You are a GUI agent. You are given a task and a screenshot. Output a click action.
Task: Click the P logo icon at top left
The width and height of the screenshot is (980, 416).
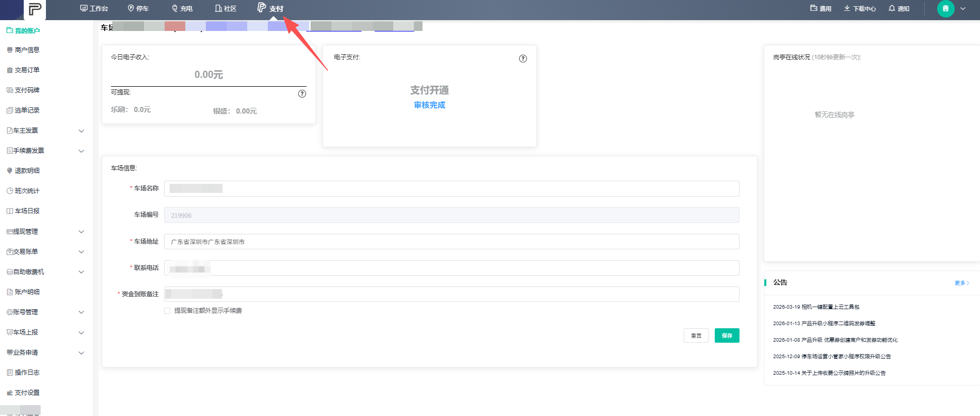pyautogui.click(x=35, y=9)
